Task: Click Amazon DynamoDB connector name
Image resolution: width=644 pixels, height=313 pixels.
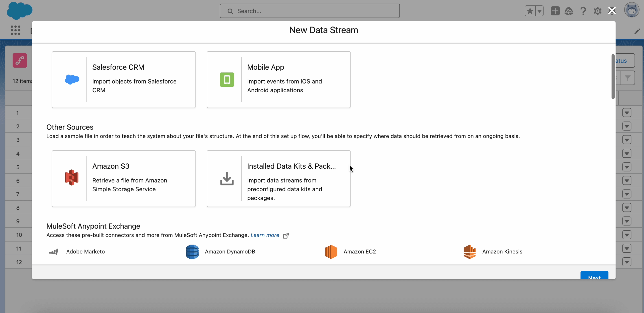Action: coord(230,252)
